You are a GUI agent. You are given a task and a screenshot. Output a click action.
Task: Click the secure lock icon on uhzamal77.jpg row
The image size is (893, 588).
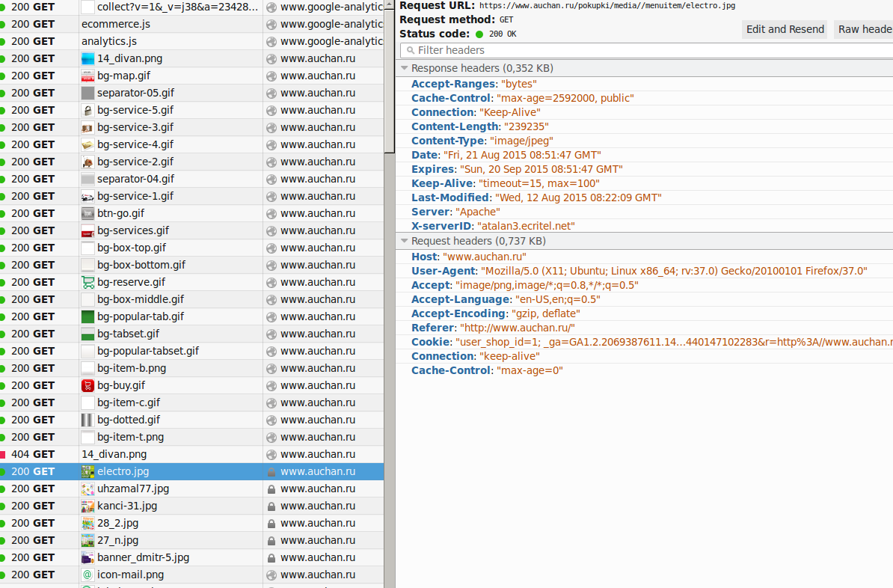point(271,489)
